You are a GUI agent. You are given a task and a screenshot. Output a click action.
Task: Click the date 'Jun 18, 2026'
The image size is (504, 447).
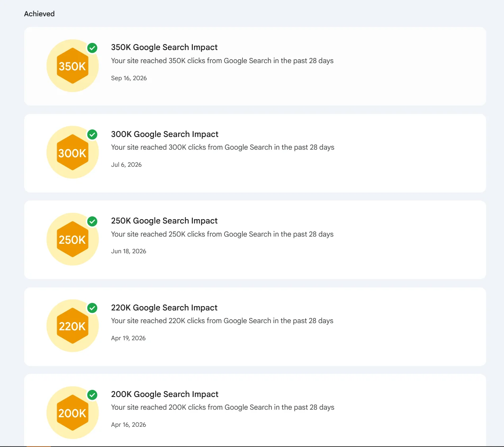pyautogui.click(x=129, y=251)
